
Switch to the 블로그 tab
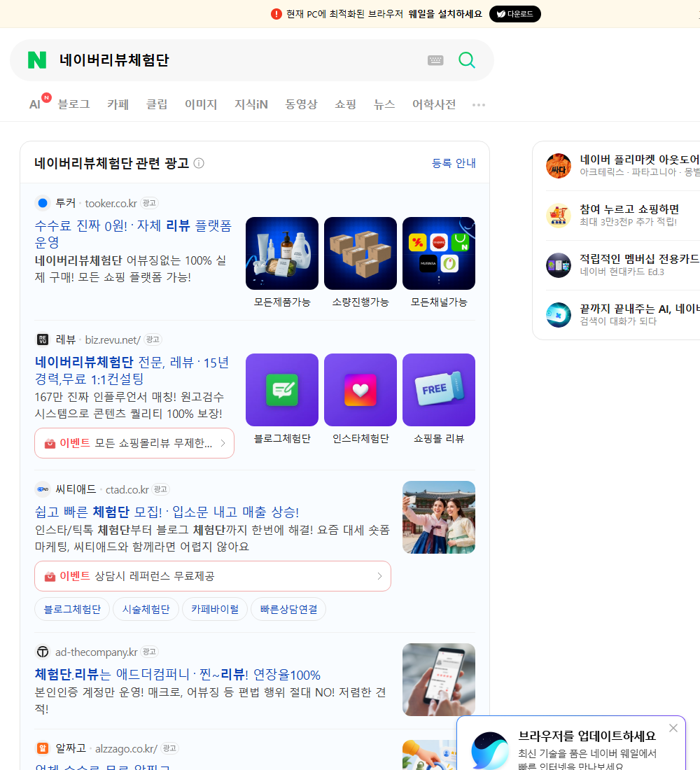tap(73, 104)
